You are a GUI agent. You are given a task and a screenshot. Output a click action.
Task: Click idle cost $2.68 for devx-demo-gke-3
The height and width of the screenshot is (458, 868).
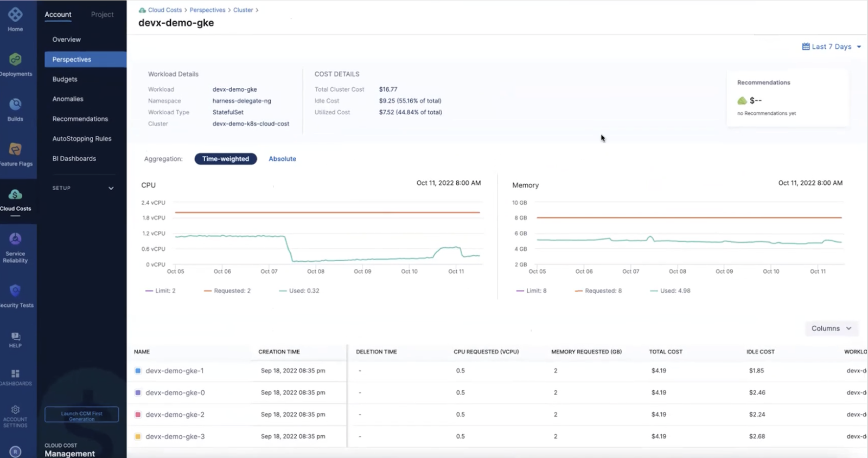pyautogui.click(x=757, y=436)
